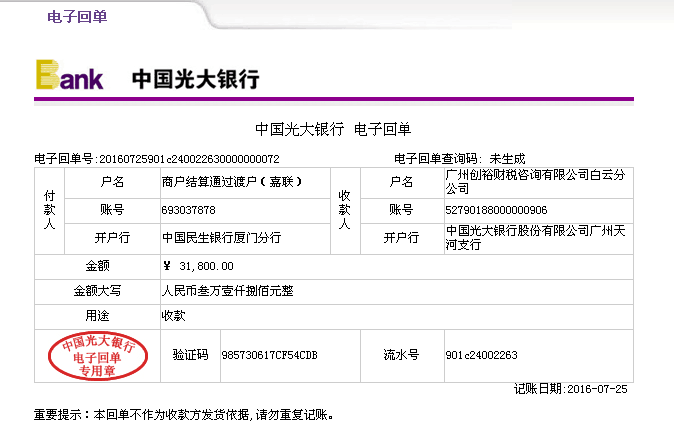Click the Bank logo icon
This screenshot has width=674, height=441.
click(x=69, y=75)
